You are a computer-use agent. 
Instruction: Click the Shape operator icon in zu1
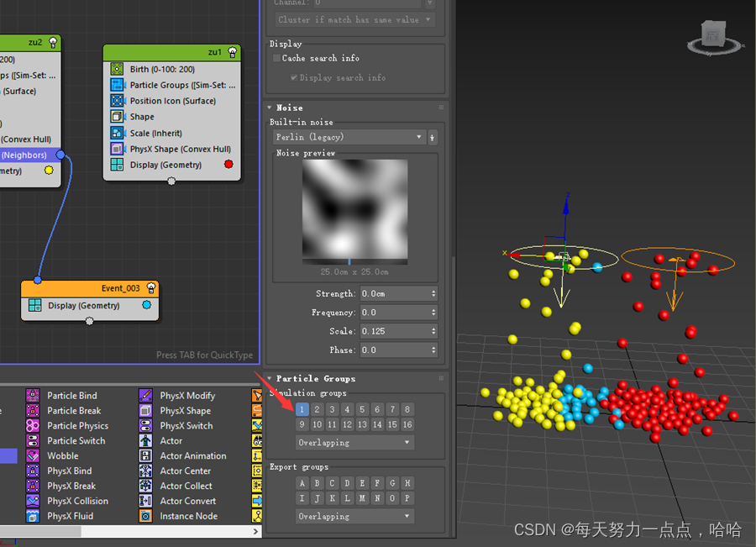pos(117,117)
